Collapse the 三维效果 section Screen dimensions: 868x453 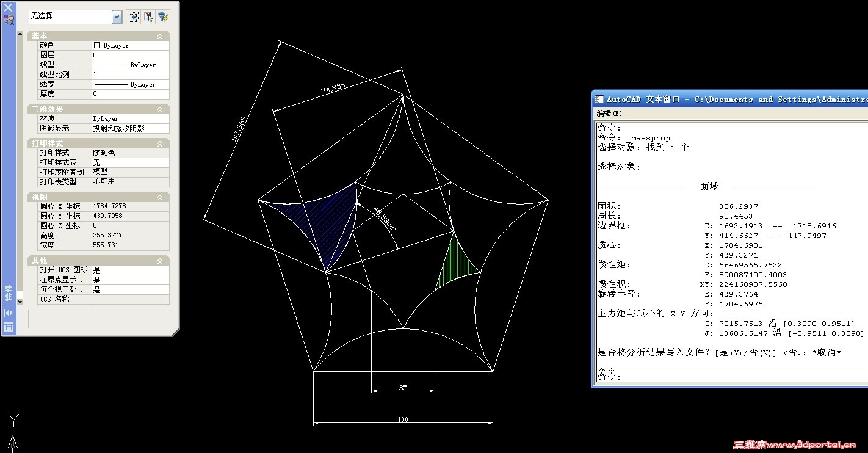point(160,109)
